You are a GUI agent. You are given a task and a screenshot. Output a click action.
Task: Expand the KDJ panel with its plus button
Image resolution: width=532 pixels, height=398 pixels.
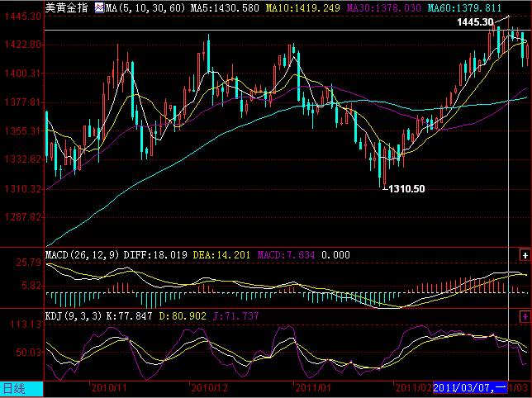pyautogui.click(x=525, y=316)
